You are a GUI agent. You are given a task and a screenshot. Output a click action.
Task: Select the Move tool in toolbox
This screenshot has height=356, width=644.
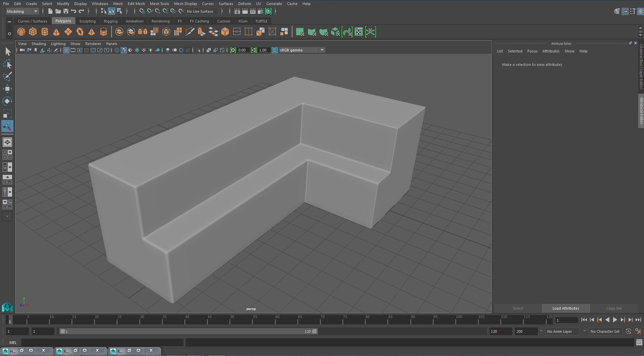(7, 89)
